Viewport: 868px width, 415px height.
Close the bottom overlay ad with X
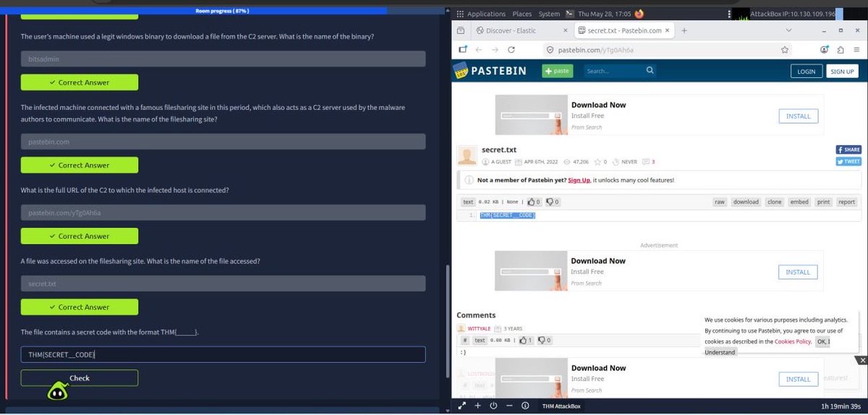[861, 360]
